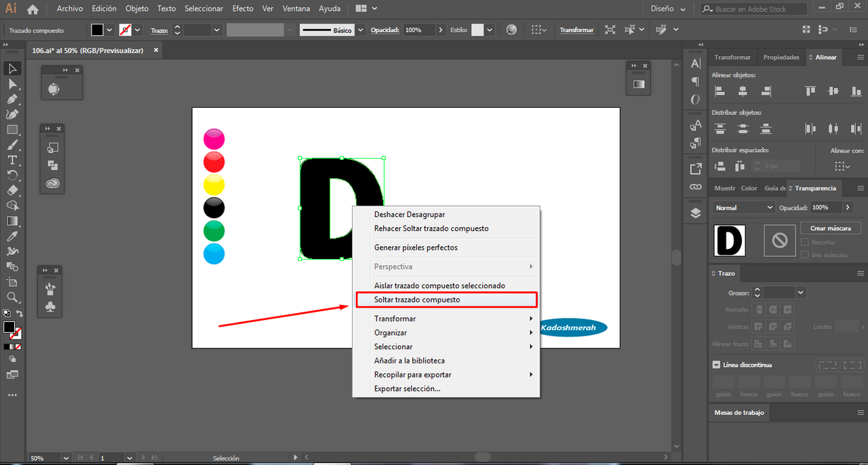Screen dimensions: 868x465
Task: Open the Layers panel icon
Action: (696, 213)
